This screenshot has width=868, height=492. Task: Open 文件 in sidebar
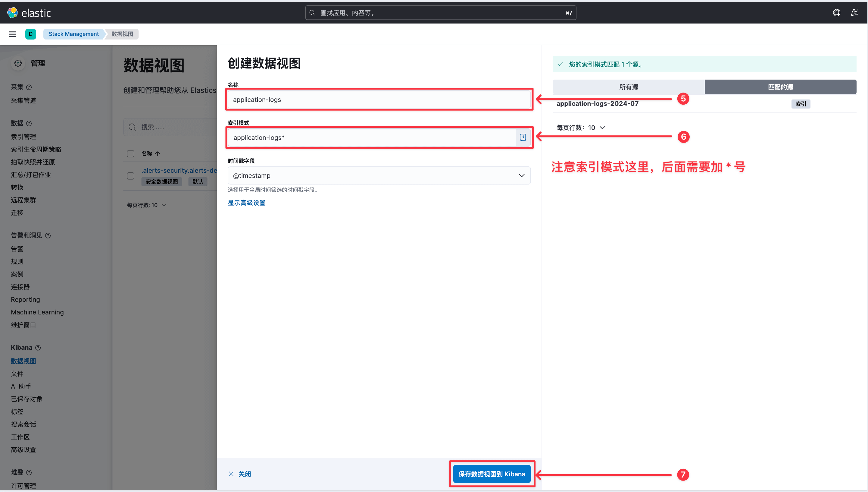[17, 374]
